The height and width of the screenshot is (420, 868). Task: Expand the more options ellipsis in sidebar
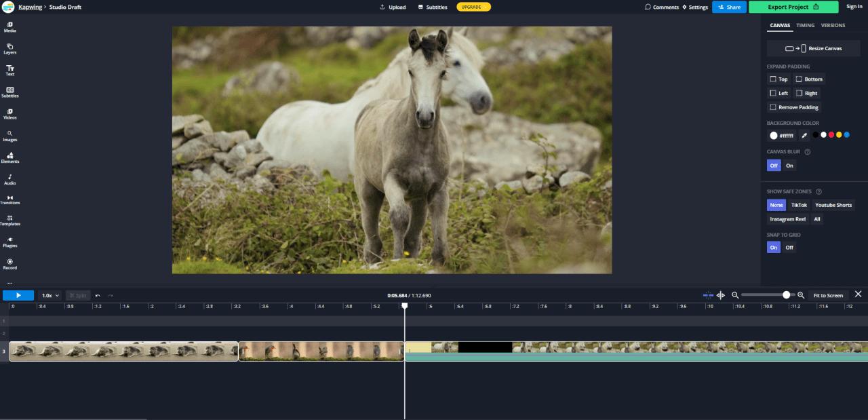pyautogui.click(x=9, y=282)
